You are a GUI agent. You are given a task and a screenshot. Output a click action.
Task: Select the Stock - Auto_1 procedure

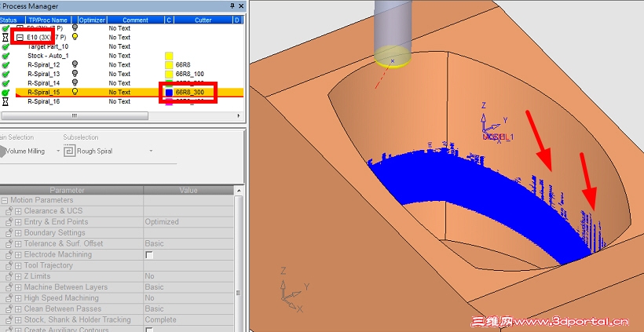[x=48, y=56]
